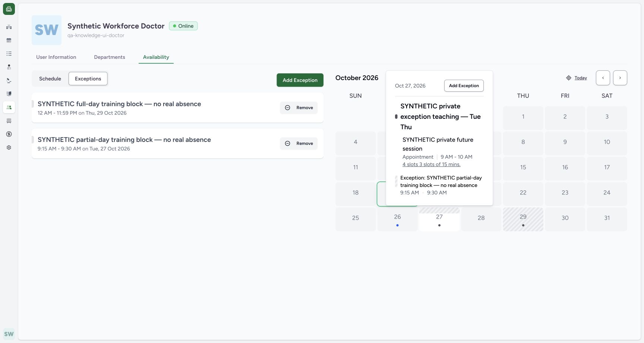Screen dimensions: 644x343
Task: Open the facility building sidebar icon
Action: [x=9, y=27]
